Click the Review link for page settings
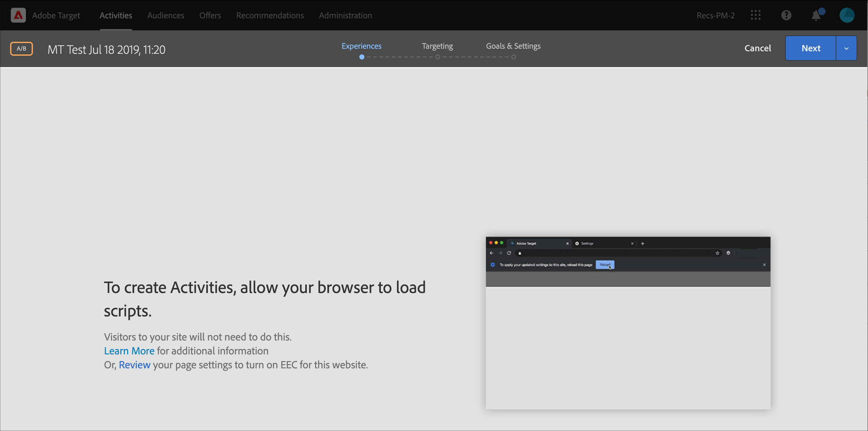 tap(134, 365)
